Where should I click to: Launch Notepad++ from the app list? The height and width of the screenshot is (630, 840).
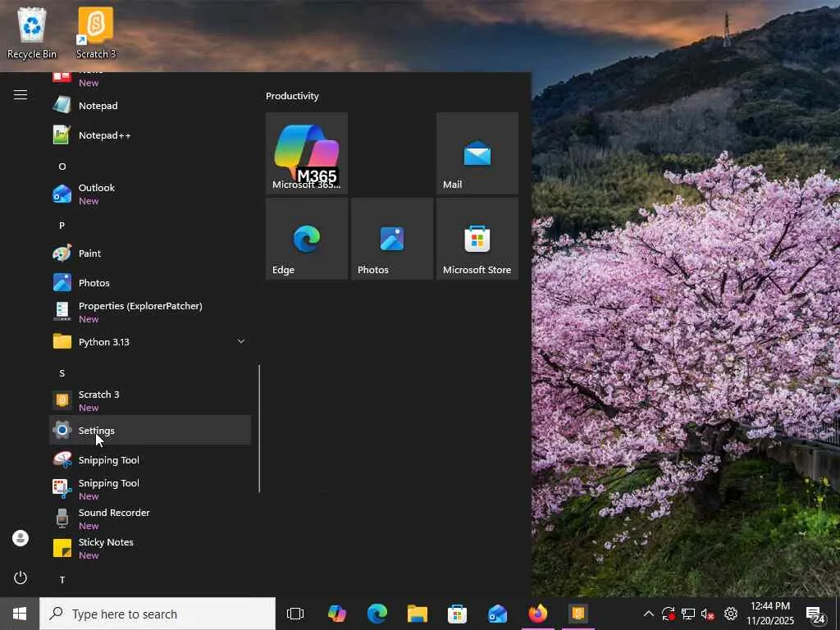(x=150, y=135)
